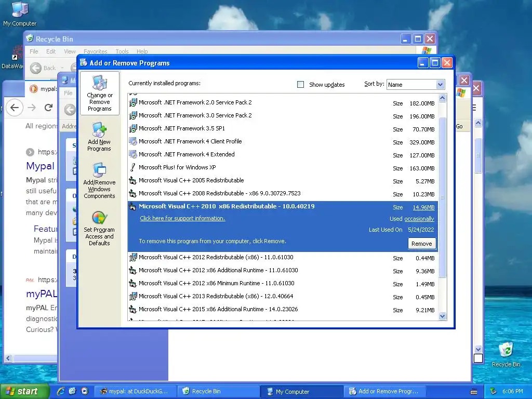Click the Internet Explorer quick launch icon
532x399 pixels.
61,391
